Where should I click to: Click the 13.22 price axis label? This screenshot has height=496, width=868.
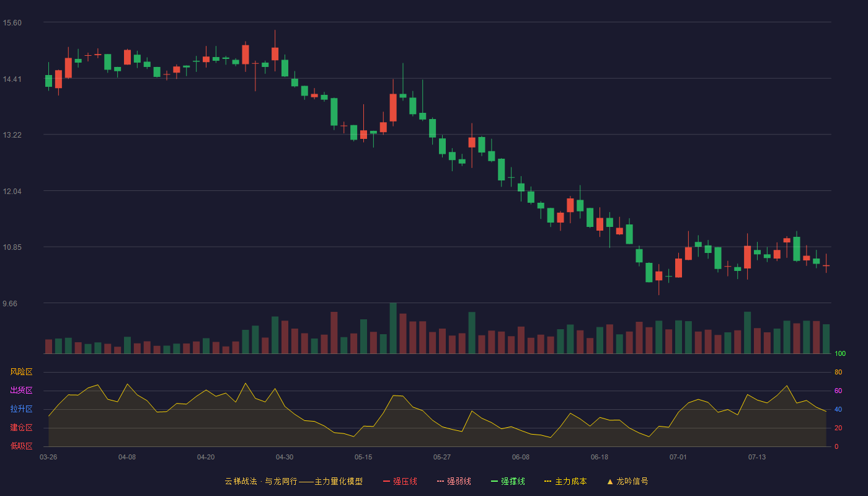coord(12,135)
